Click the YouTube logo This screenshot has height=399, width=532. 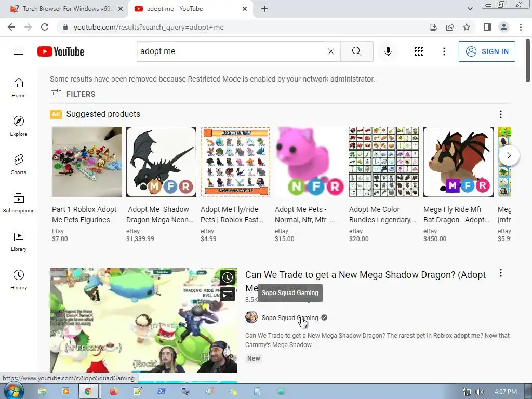tap(61, 51)
